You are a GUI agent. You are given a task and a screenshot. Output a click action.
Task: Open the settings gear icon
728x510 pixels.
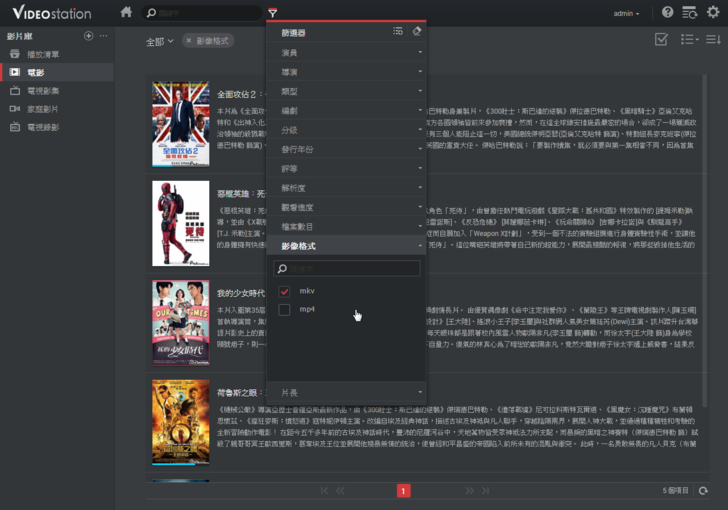point(713,12)
